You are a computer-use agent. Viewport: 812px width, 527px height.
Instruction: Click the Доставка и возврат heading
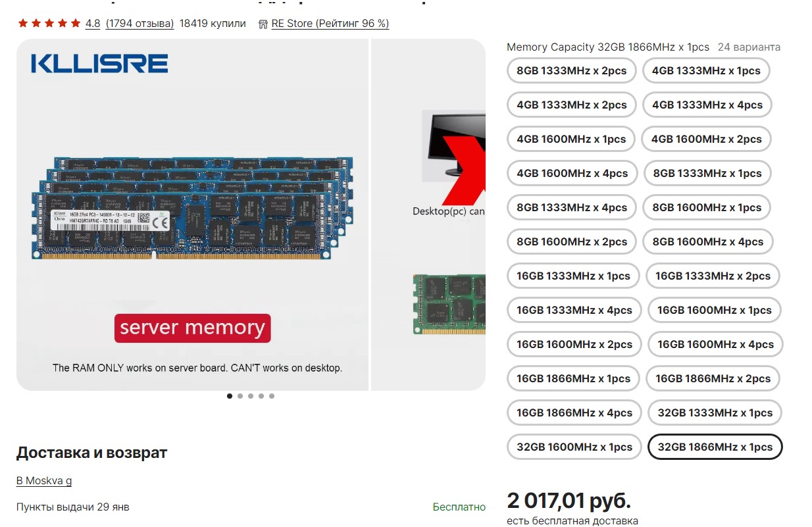(x=92, y=453)
